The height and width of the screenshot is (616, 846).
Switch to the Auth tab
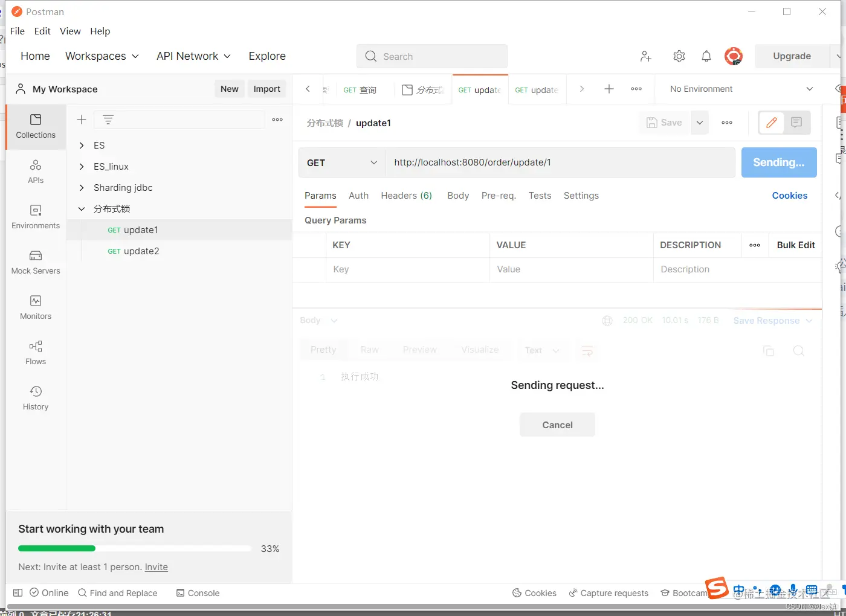(x=358, y=196)
